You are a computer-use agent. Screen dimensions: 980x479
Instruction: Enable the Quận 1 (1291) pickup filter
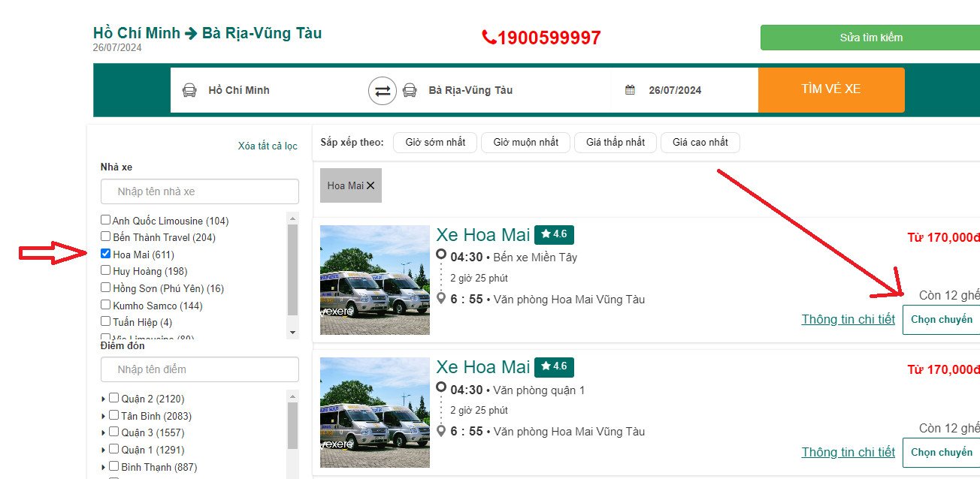click(114, 449)
